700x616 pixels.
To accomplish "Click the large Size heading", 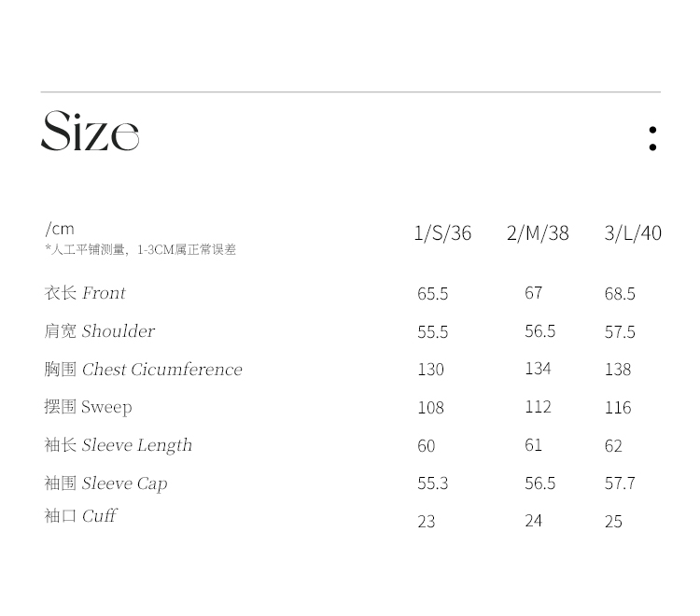I will click(x=90, y=132).
